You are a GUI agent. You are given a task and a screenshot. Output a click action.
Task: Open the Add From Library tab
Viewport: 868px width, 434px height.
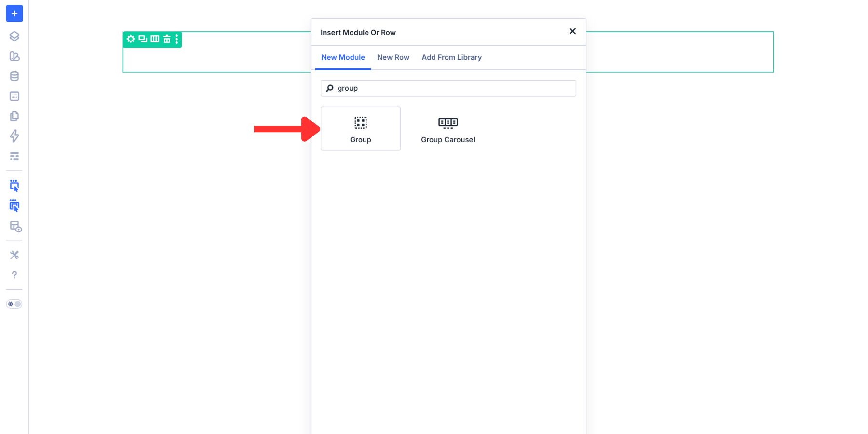click(451, 57)
